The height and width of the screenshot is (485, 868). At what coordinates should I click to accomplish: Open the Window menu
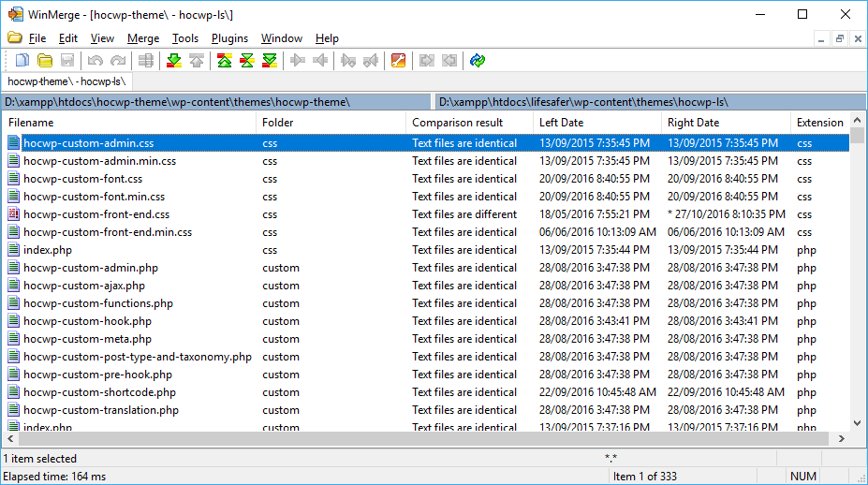[282, 38]
